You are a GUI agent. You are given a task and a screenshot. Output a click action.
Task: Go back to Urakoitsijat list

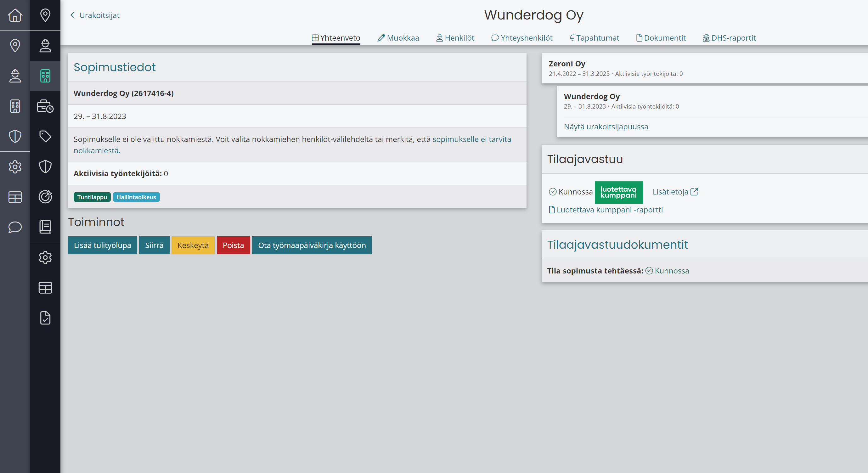pyautogui.click(x=95, y=15)
